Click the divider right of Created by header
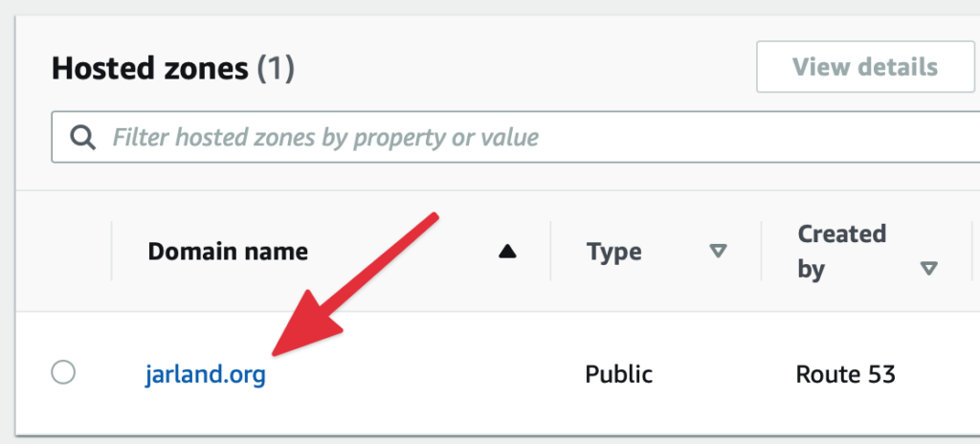980x444 pixels. coord(971,252)
